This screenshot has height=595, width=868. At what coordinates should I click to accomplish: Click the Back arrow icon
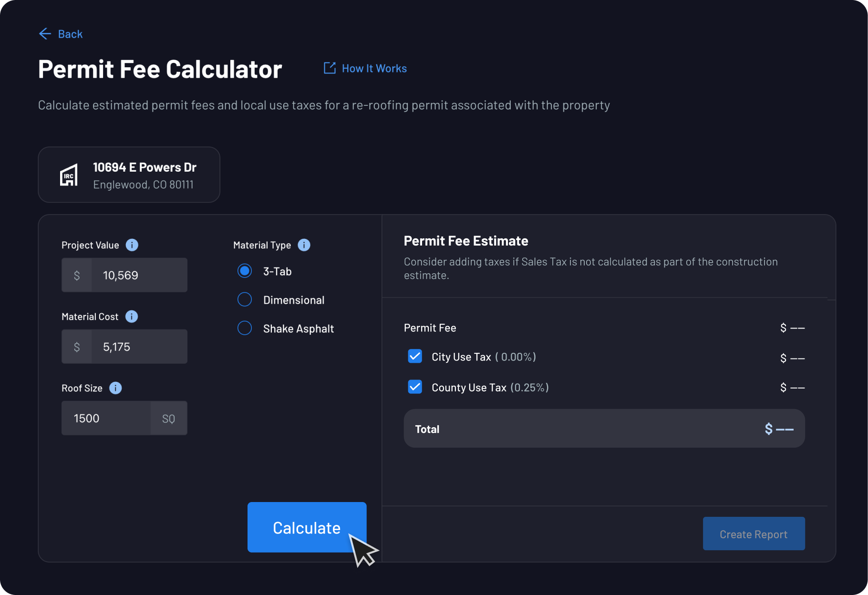click(x=45, y=34)
